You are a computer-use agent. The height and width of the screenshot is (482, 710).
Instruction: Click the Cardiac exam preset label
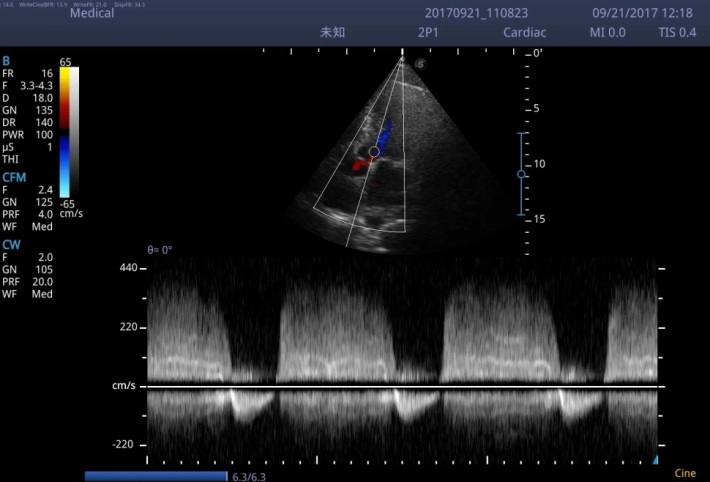click(525, 33)
